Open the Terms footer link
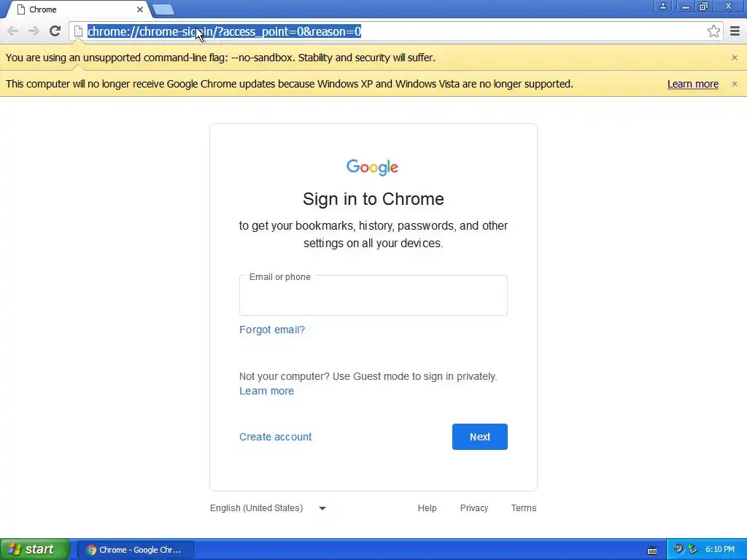Image resolution: width=747 pixels, height=560 pixels. click(524, 508)
